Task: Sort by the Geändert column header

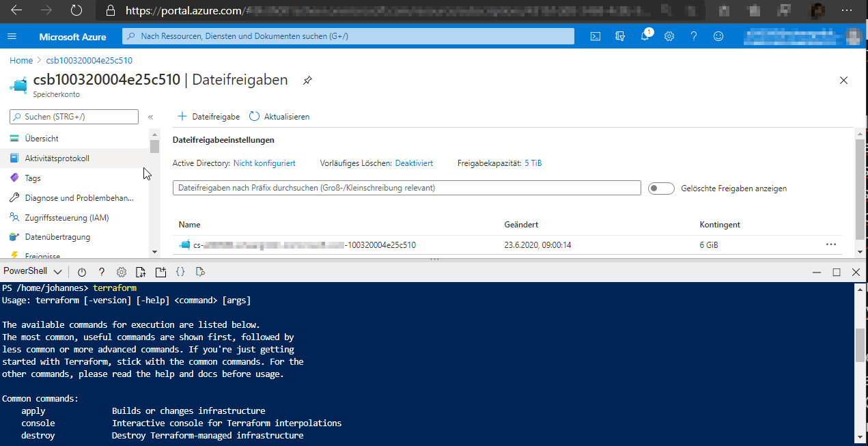Action: click(x=522, y=225)
